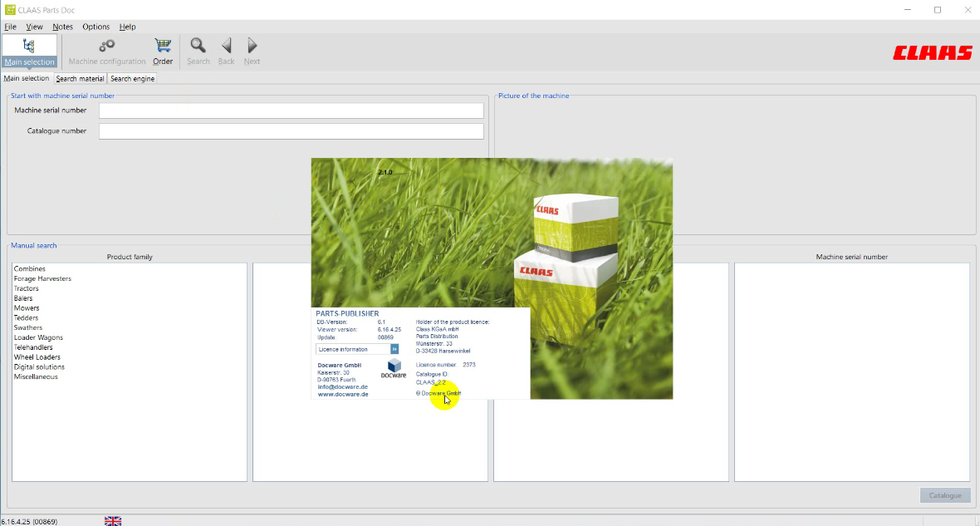Select Tedders in Product family list
The height and width of the screenshot is (526, 980).
pyautogui.click(x=26, y=317)
